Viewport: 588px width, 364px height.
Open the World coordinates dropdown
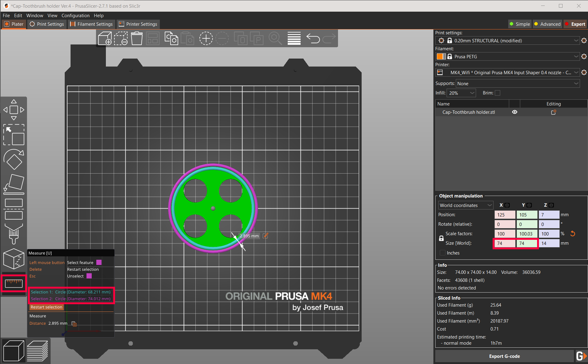coord(466,205)
